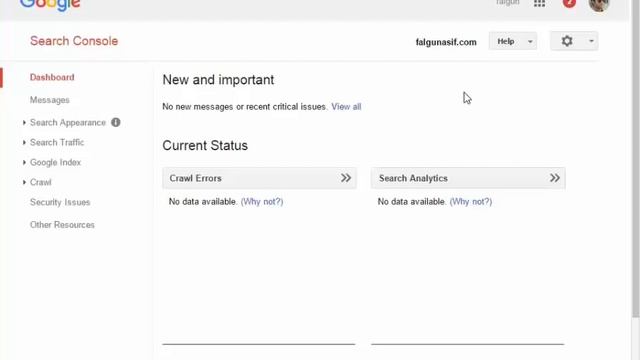640x360 pixels.
Task: Click the settings gear icon
Action: [x=567, y=41]
